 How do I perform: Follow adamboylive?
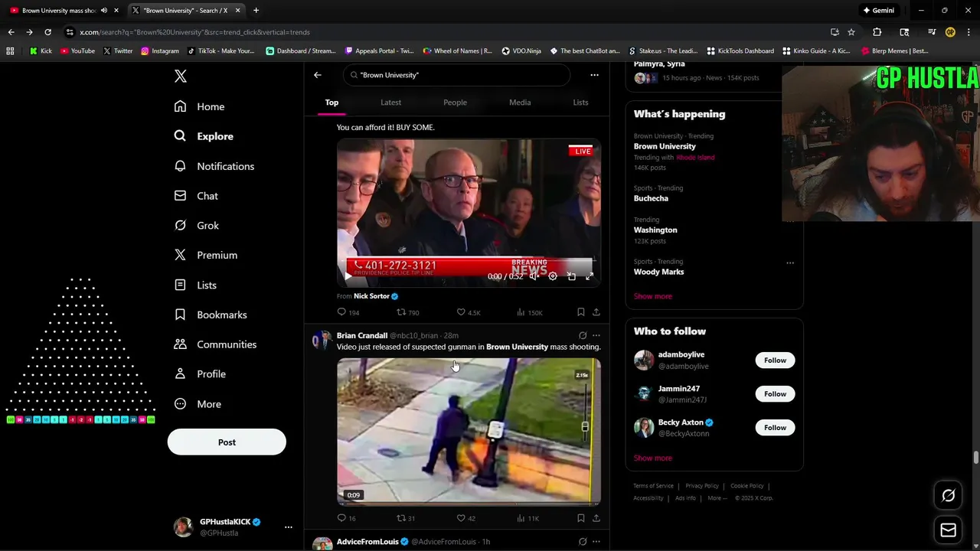775,360
